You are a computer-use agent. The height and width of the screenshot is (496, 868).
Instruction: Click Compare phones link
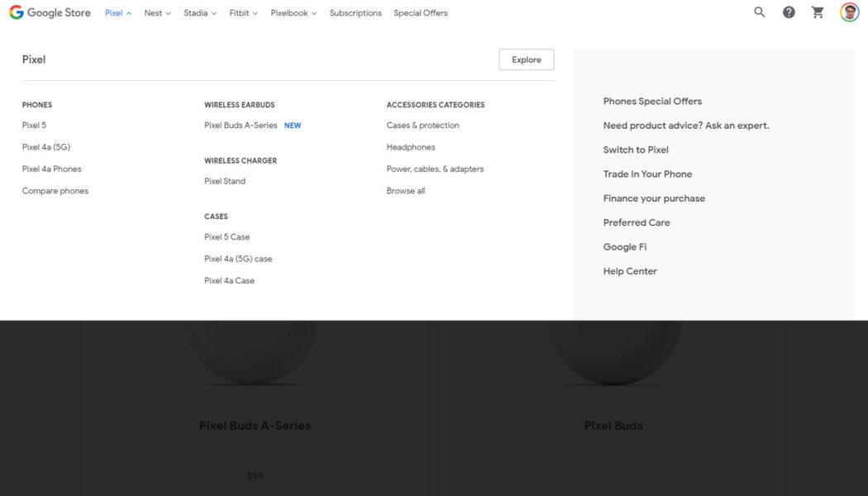pos(55,191)
